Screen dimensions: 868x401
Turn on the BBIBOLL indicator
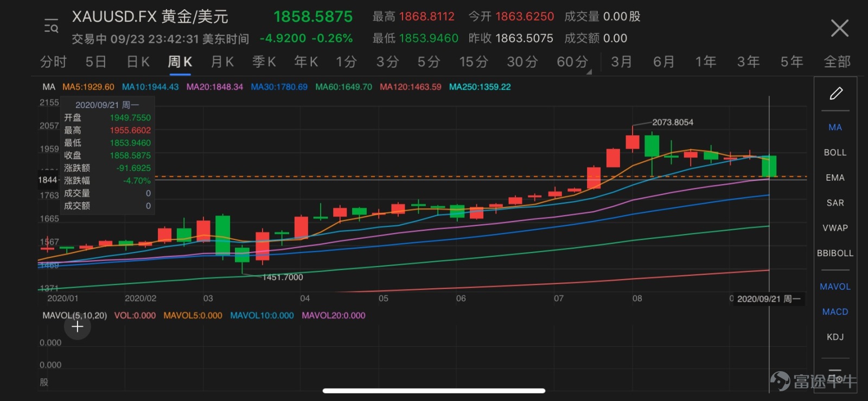coord(835,253)
